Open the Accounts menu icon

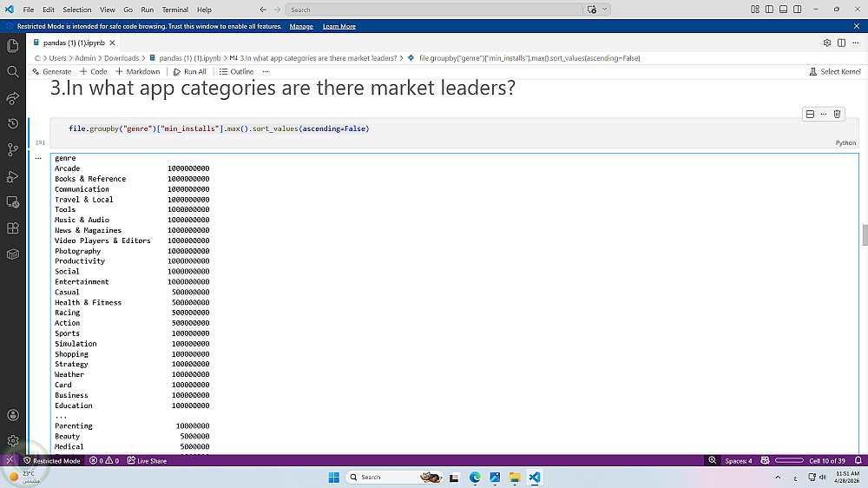point(13,415)
